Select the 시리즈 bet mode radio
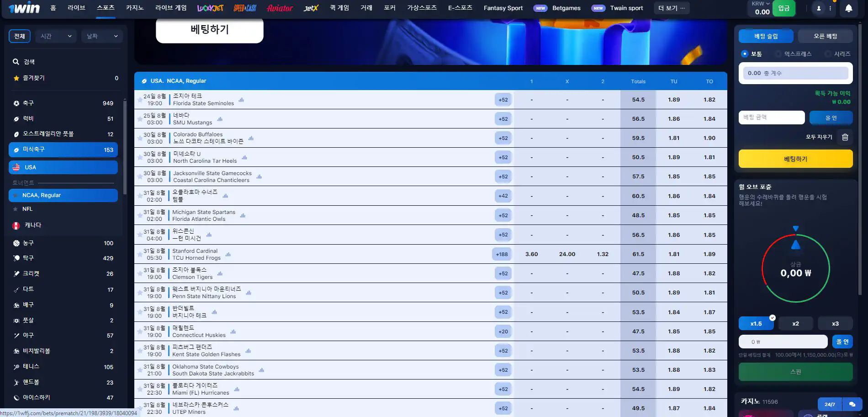The height and width of the screenshot is (417, 868). [x=826, y=53]
